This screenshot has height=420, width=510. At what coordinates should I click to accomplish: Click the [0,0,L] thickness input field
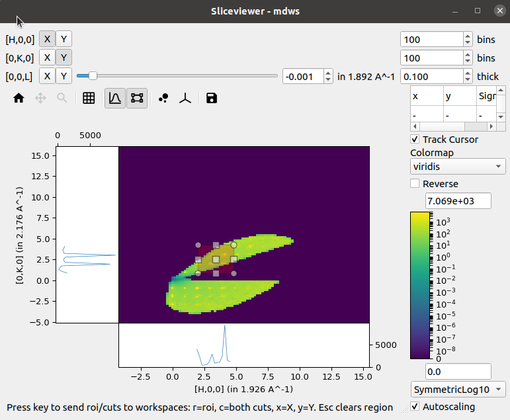click(x=431, y=76)
